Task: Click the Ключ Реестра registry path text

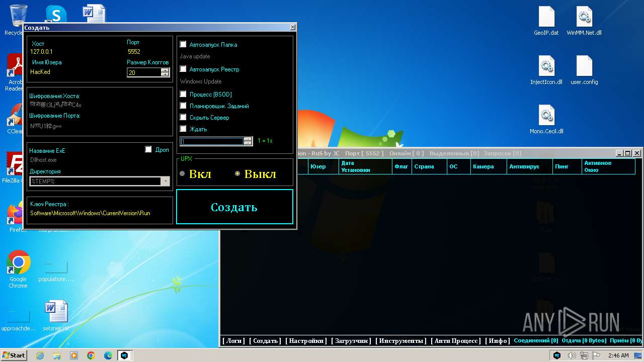Action: 90,213
